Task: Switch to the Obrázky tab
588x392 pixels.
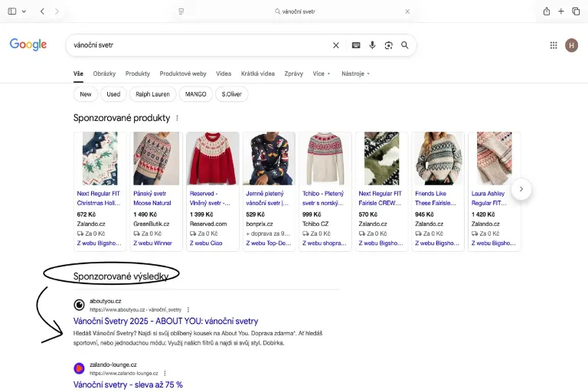Action: [x=104, y=73]
